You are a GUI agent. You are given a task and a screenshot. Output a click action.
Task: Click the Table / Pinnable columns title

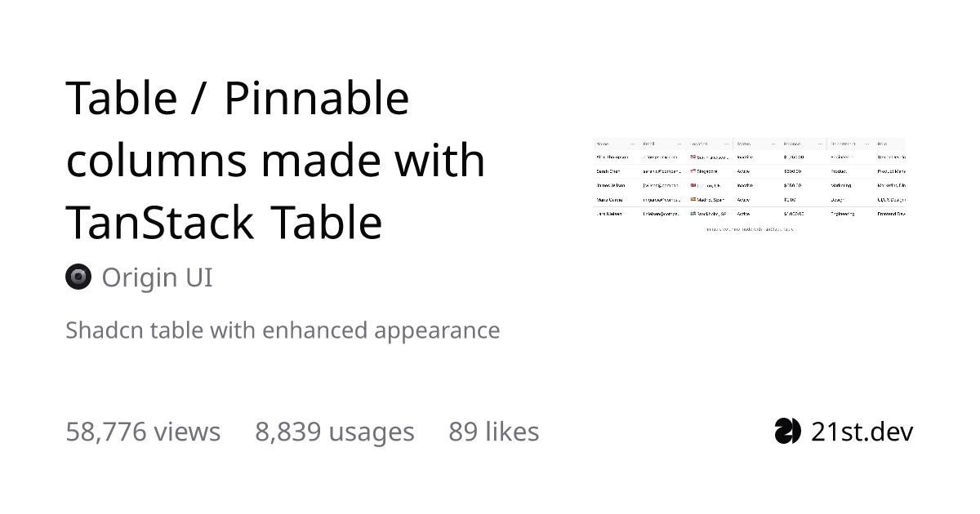(276, 160)
